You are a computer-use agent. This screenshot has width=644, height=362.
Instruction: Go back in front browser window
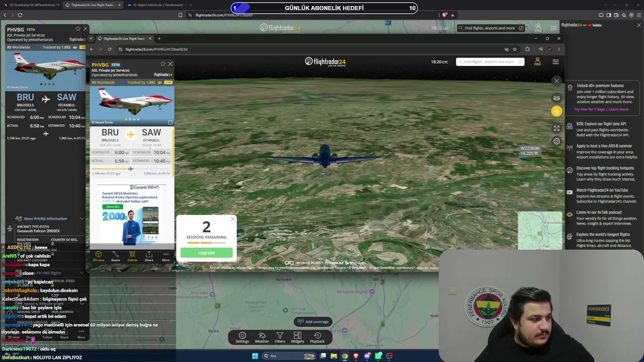(92, 49)
